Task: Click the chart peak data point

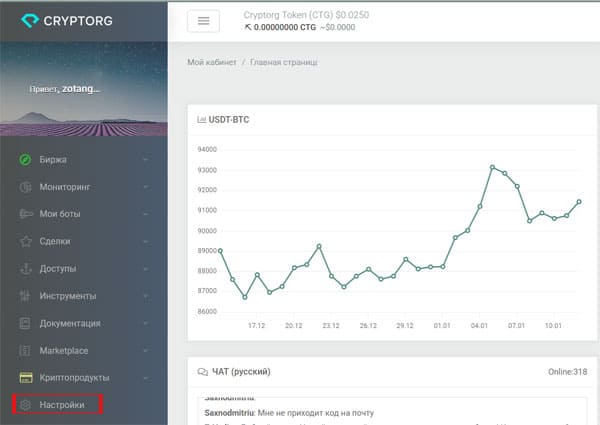Action: pos(493,167)
